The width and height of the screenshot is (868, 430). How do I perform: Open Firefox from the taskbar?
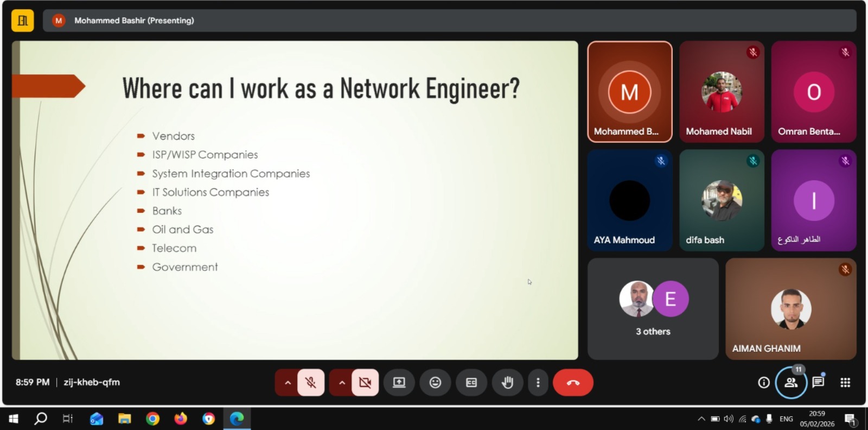click(181, 419)
